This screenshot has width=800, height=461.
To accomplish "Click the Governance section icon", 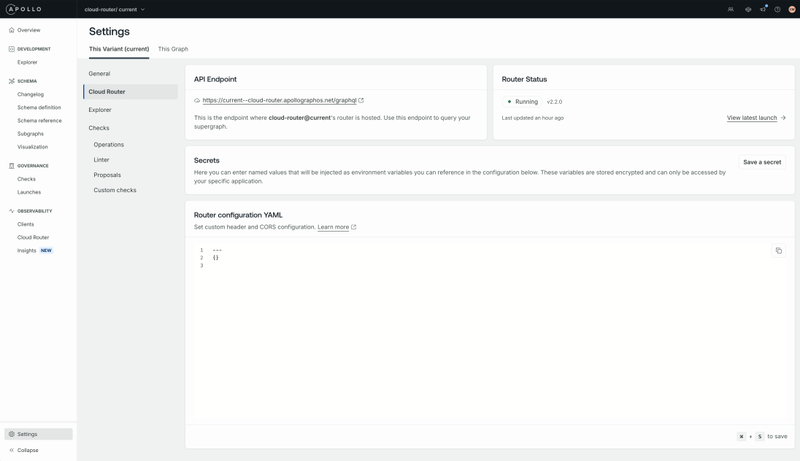I will click(x=11, y=166).
